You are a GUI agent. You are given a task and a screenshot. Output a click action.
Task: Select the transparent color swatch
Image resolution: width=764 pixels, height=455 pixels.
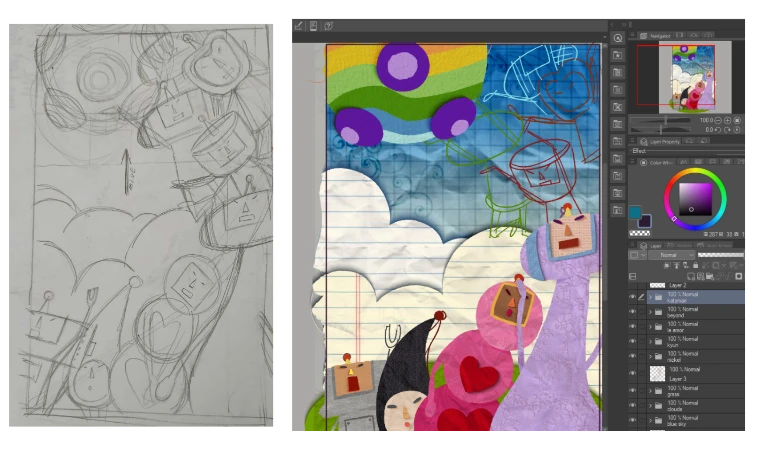coord(640,233)
